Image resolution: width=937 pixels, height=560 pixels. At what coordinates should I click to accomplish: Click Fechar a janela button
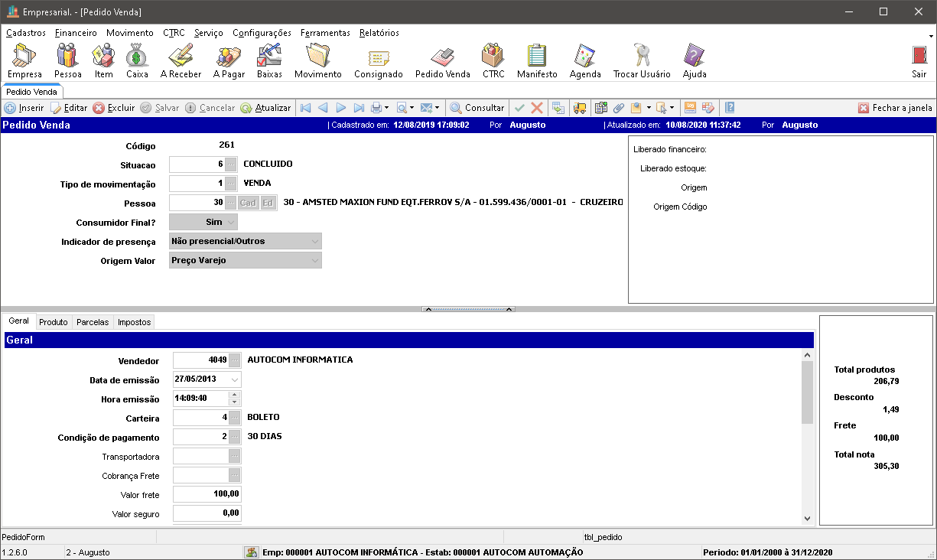coord(895,108)
